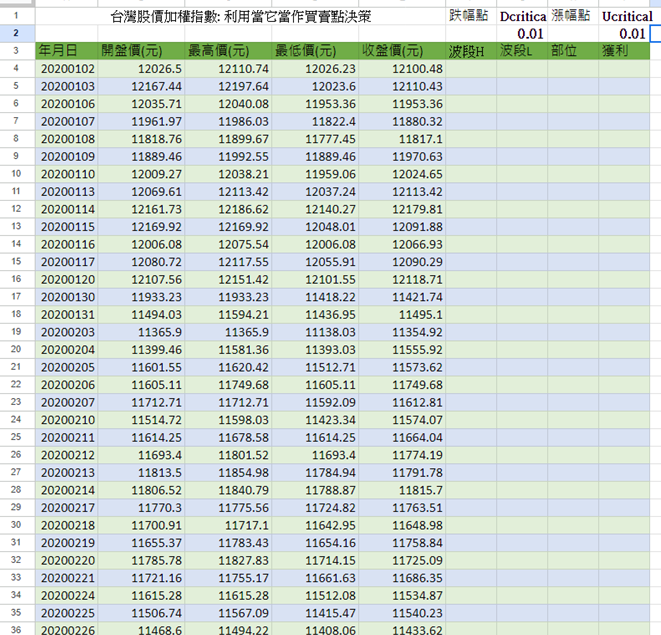
Task: Select low price 11138.03
Action: point(315,332)
